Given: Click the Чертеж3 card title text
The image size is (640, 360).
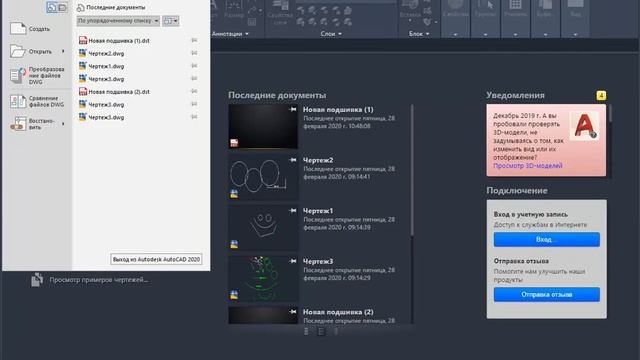Looking at the screenshot, I should pyautogui.click(x=318, y=261).
